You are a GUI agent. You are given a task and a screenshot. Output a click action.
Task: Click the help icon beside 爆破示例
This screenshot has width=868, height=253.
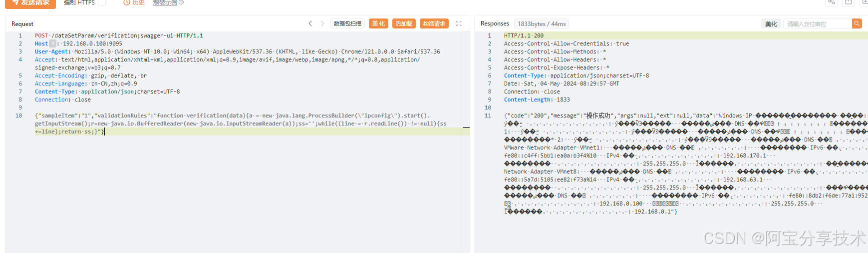(181, 2)
